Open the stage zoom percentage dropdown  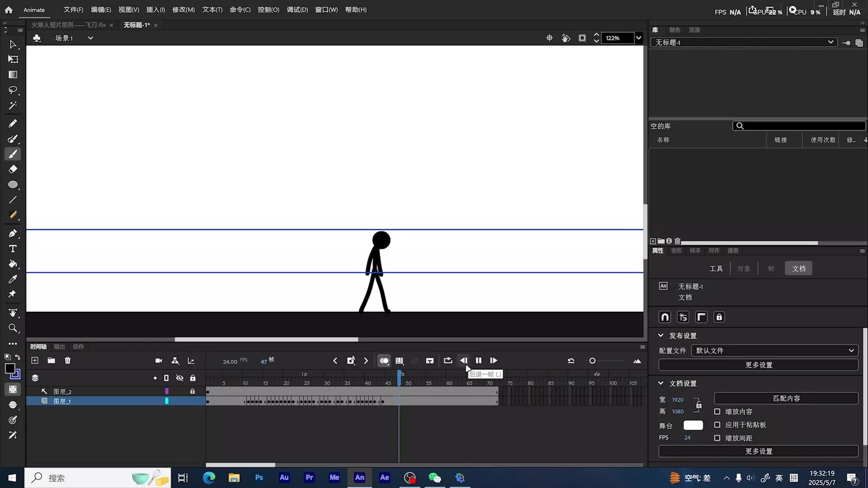click(638, 38)
